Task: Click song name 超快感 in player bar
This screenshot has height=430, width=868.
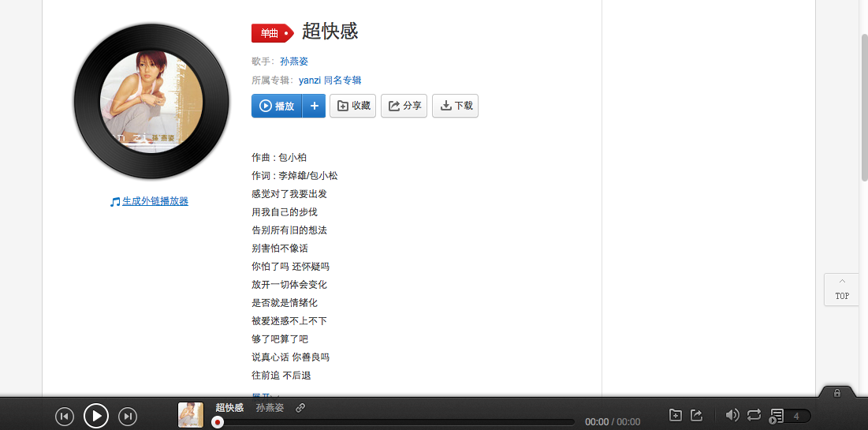Action: coord(229,408)
